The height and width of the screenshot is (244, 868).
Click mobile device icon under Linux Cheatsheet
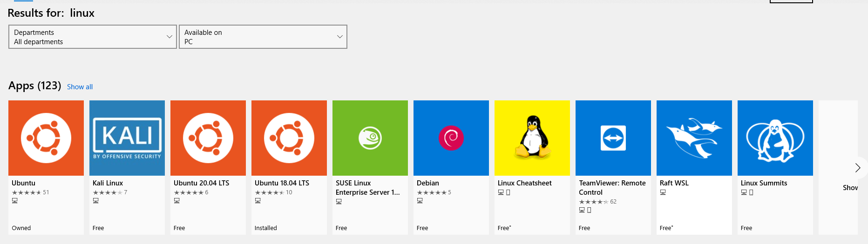click(508, 192)
